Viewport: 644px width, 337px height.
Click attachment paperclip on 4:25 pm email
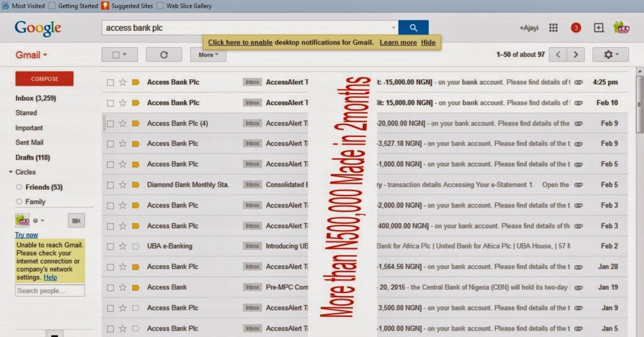tap(579, 82)
